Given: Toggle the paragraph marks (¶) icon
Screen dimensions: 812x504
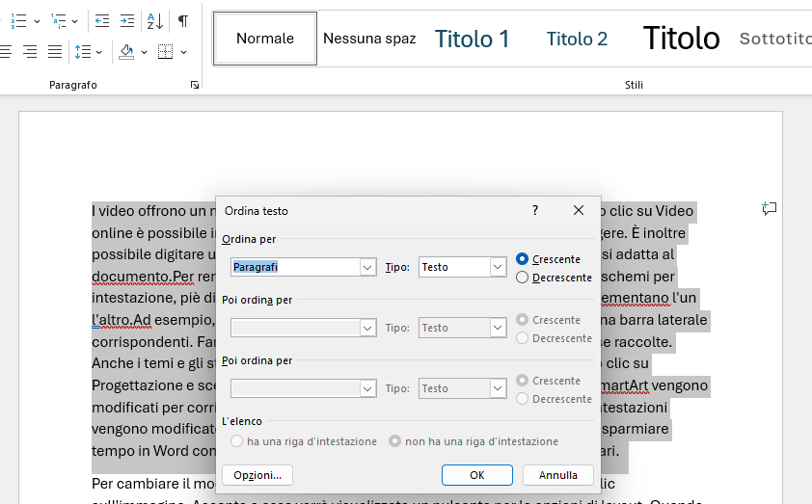Looking at the screenshot, I should click(182, 20).
